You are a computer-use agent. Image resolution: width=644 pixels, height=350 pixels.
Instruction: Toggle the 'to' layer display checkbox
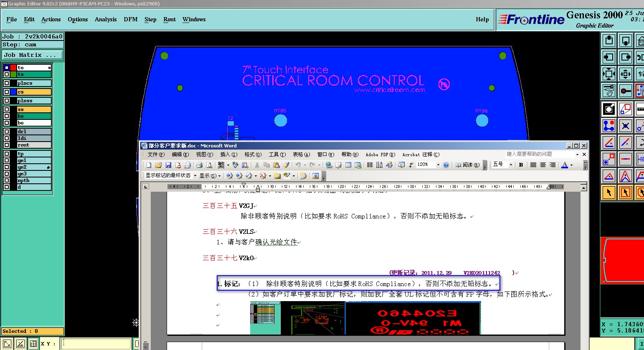click(7, 68)
